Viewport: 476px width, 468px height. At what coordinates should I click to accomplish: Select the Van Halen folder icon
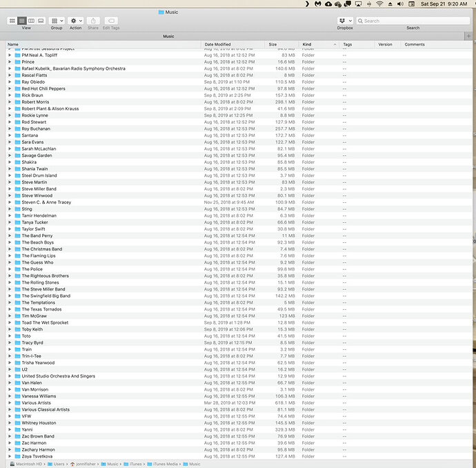tap(18, 383)
